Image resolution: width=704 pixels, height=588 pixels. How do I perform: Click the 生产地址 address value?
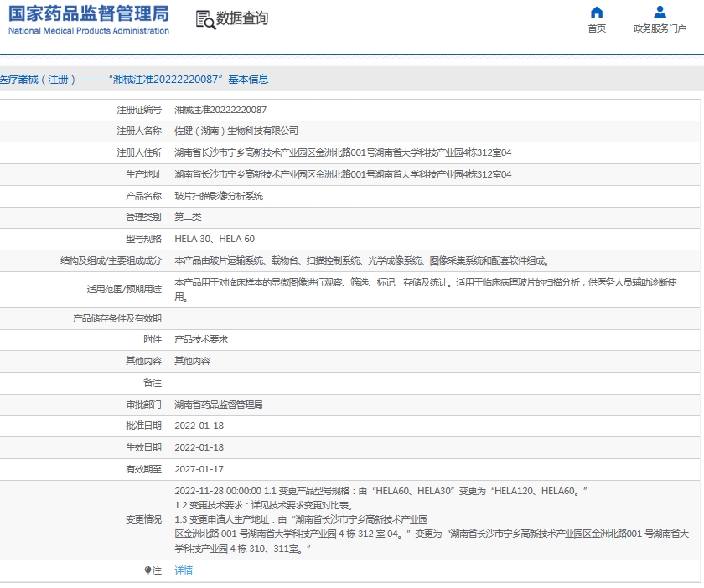(x=343, y=174)
